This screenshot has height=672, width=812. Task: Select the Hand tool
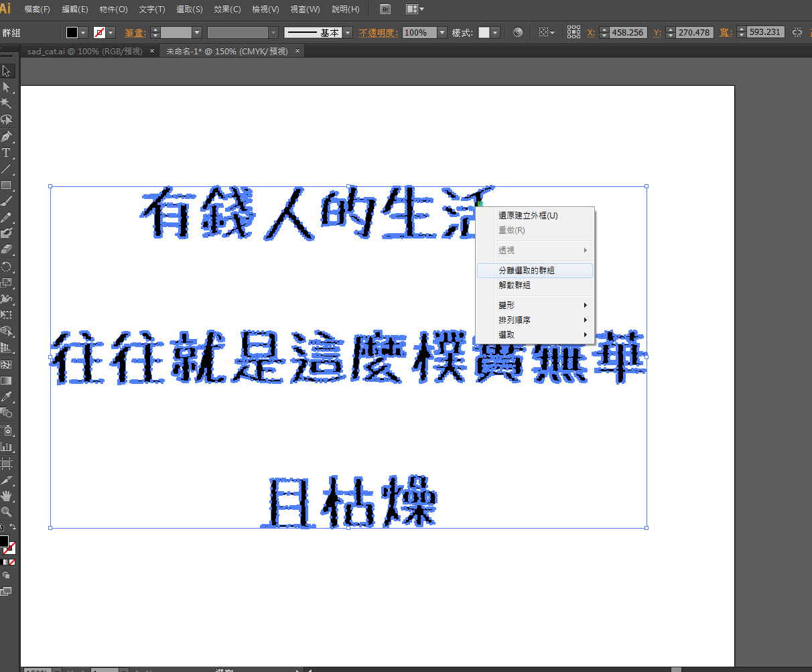(x=6, y=496)
